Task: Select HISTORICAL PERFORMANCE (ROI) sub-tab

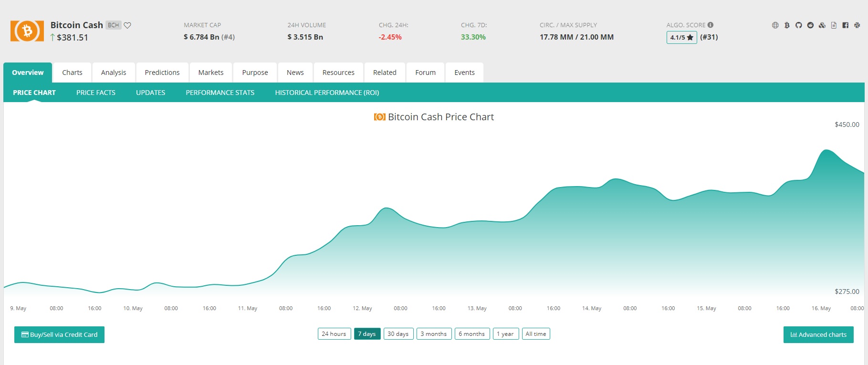Action: pyautogui.click(x=327, y=93)
